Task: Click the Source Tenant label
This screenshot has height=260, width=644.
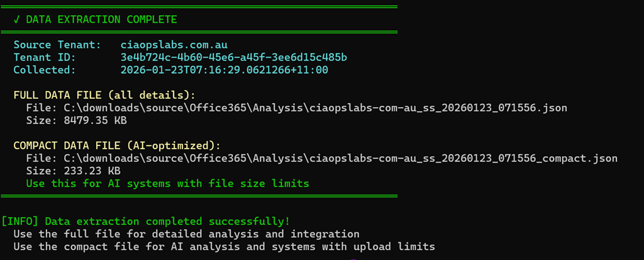Action: (x=57, y=45)
